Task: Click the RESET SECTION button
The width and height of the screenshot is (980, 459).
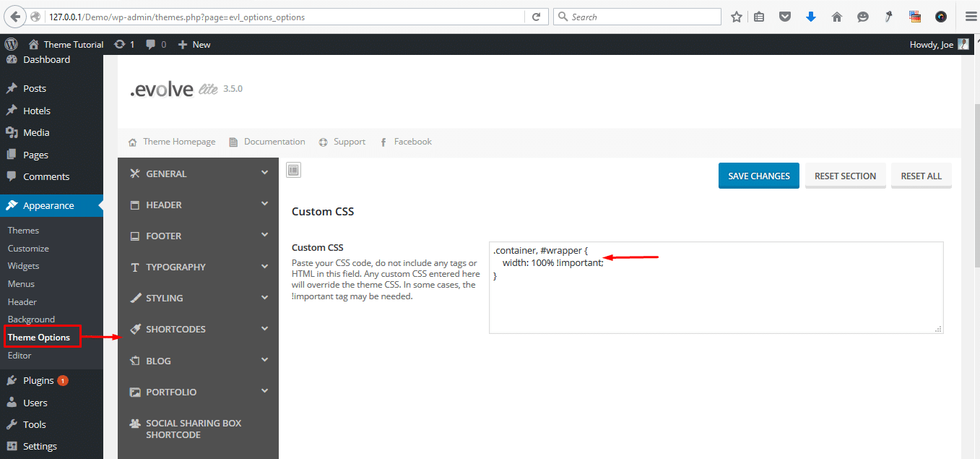Action: (x=845, y=176)
